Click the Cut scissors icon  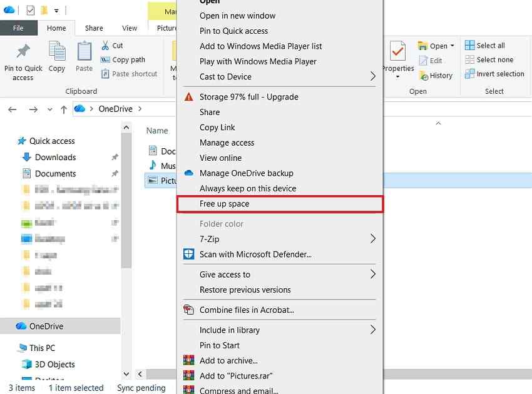[x=105, y=46]
